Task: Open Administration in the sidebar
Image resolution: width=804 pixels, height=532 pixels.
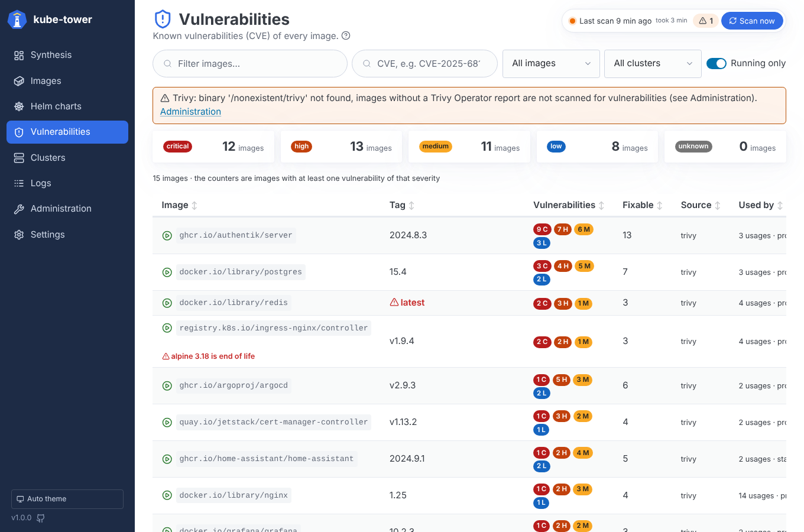Action: (x=67, y=209)
